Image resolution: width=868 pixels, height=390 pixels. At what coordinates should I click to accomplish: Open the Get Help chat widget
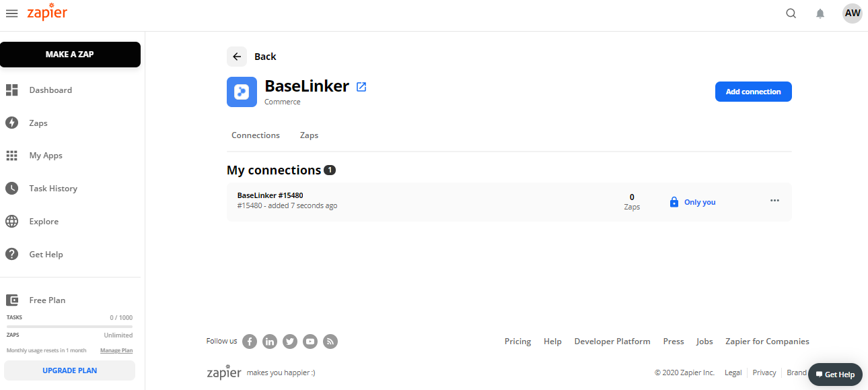[x=835, y=375]
